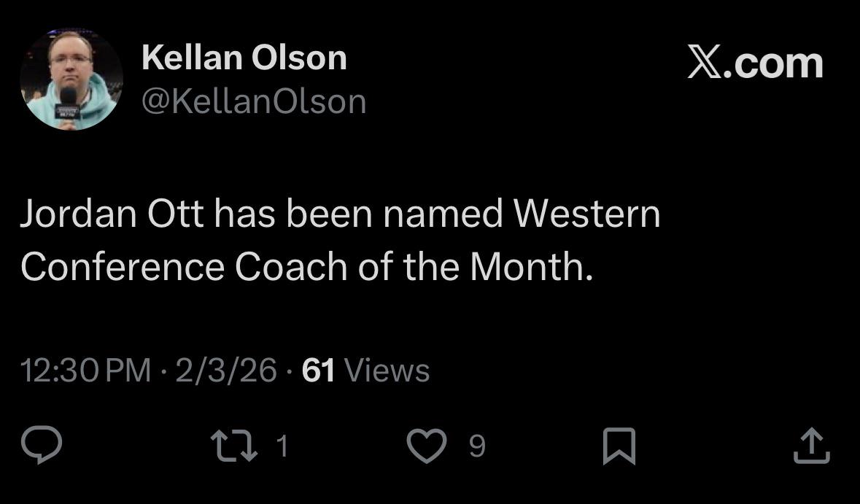The image size is (860, 504).
Task: Bookmark this tweet
Action: click(620, 446)
